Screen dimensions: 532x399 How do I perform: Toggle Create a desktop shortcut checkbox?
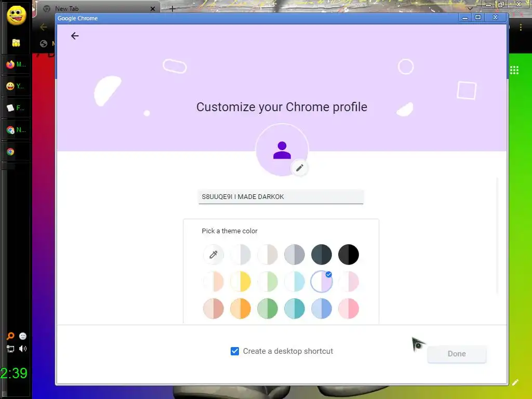(235, 351)
